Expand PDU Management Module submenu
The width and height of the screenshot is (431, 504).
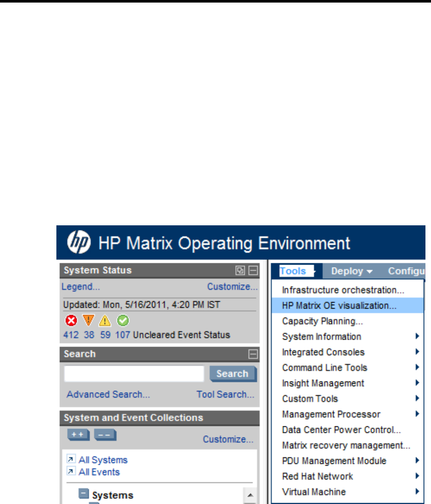click(x=347, y=460)
